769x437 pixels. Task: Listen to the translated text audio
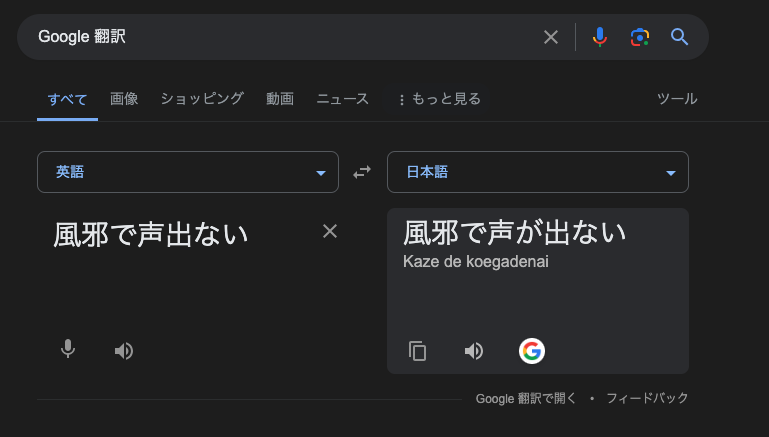coord(474,351)
